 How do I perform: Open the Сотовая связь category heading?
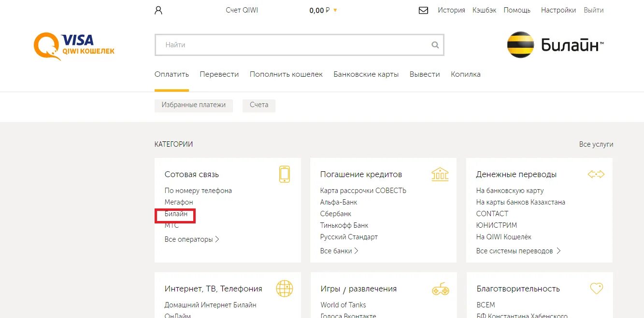(192, 174)
